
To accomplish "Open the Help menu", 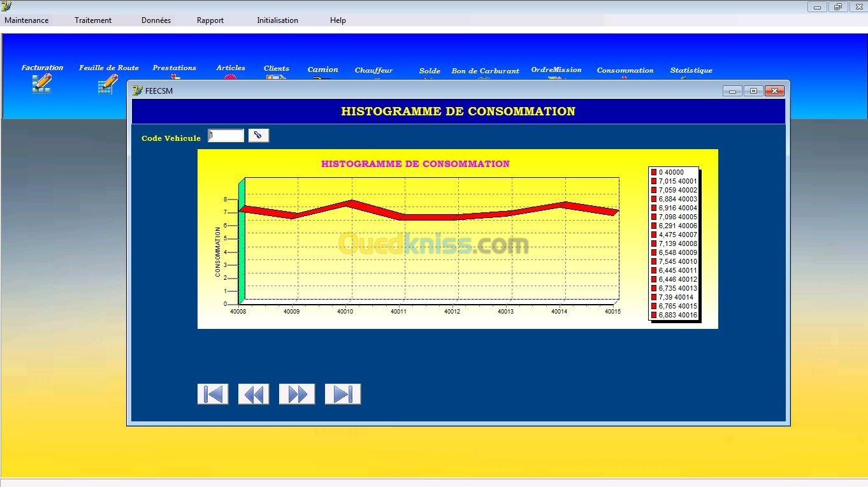I will tap(338, 20).
